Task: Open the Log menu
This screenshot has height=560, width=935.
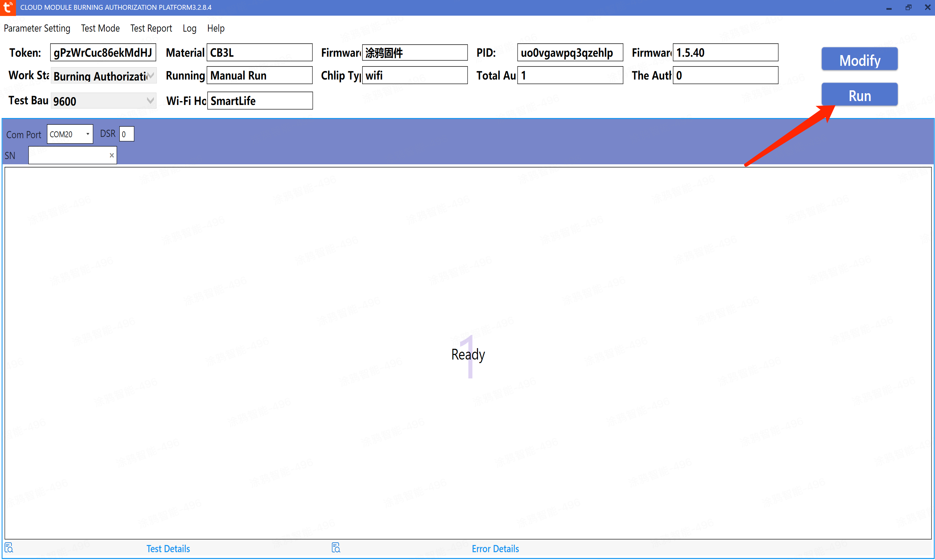Action: (189, 28)
